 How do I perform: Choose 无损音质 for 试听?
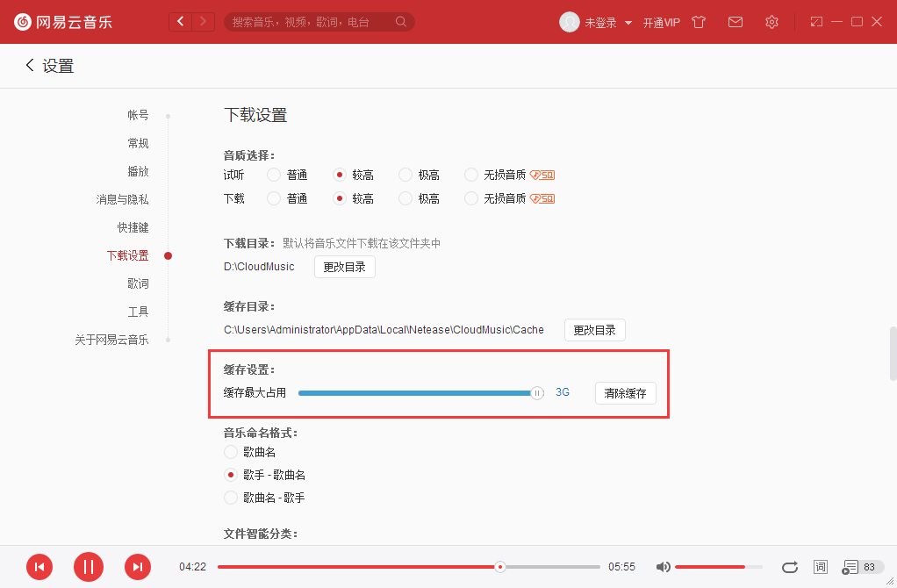click(470, 175)
